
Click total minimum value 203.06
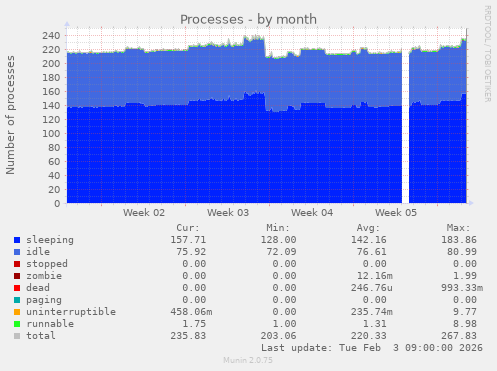(x=278, y=336)
